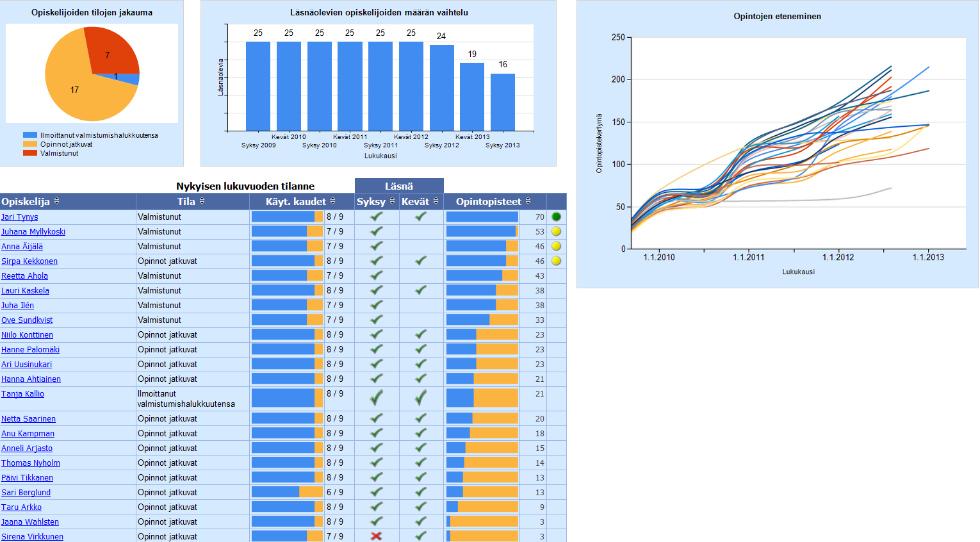Image resolution: width=980 pixels, height=542 pixels.
Task: Click '70' credits value for Jari Tynys
Action: pyautogui.click(x=539, y=217)
